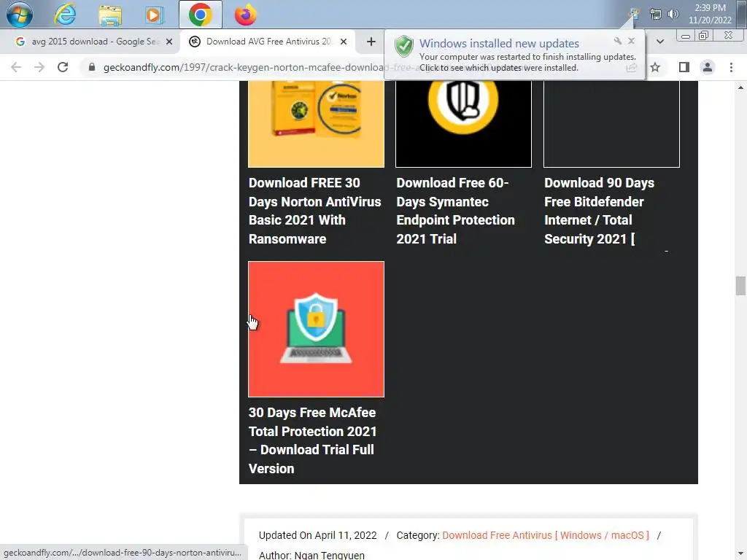Viewport: 747px width, 560px height.
Task: Close the avg 2015 download tab
Action: coord(169,42)
